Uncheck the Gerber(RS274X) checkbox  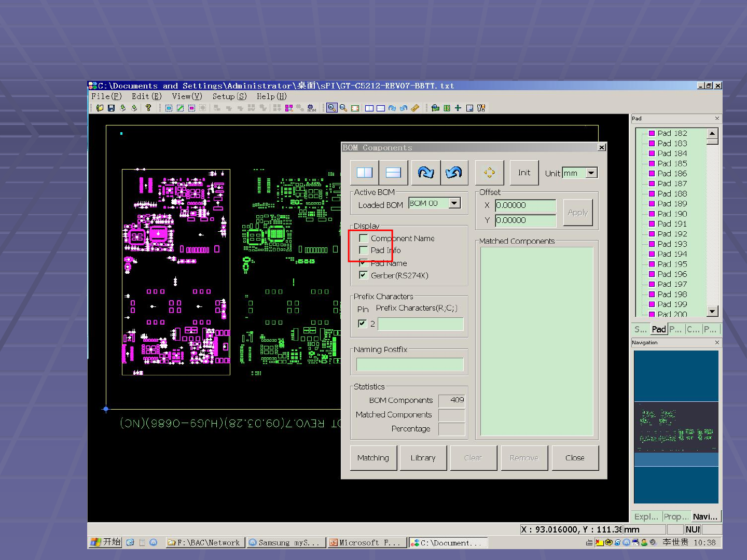coord(364,275)
